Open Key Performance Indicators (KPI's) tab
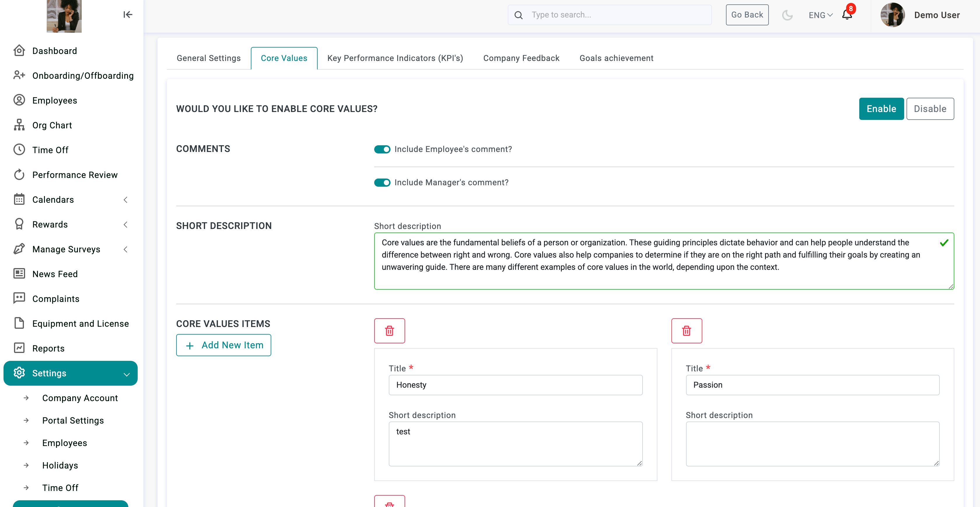980x507 pixels. tap(395, 58)
